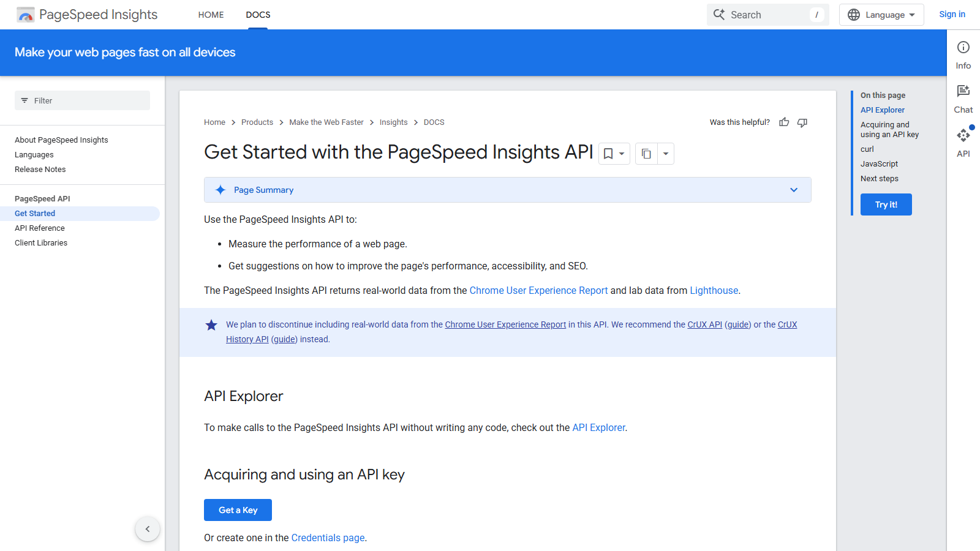Click the copy page icon
980x551 pixels.
646,154
